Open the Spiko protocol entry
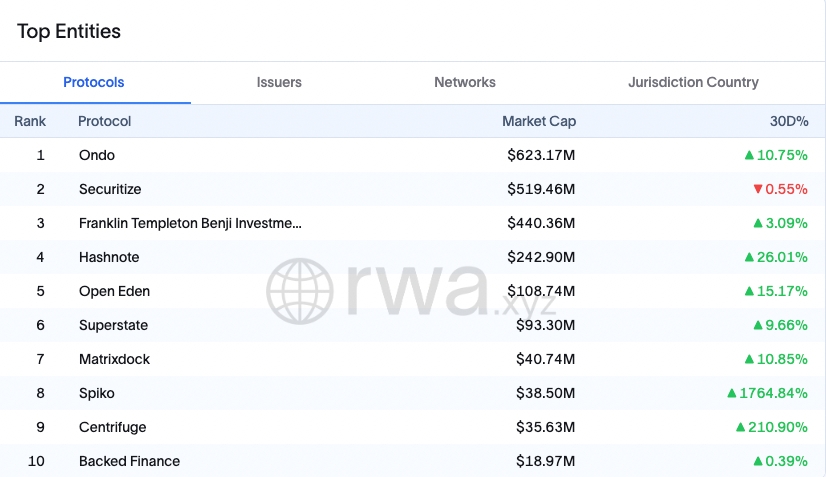Viewport: 826px width, 477px height. [x=97, y=393]
